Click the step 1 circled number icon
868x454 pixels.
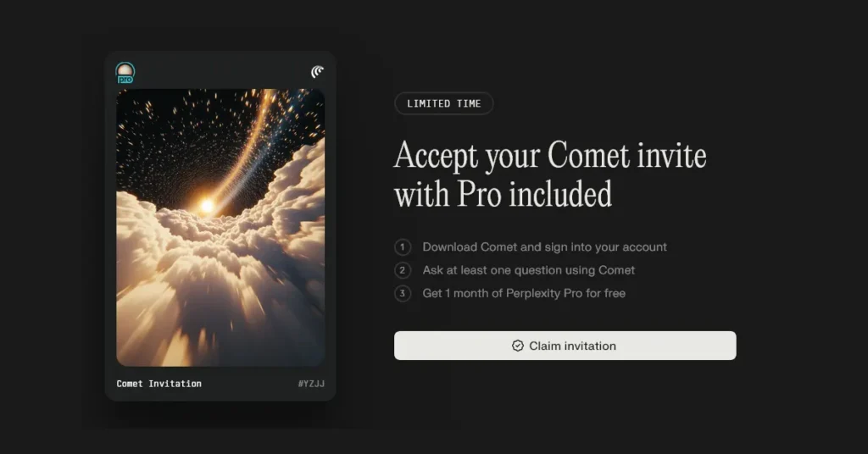[x=403, y=247]
